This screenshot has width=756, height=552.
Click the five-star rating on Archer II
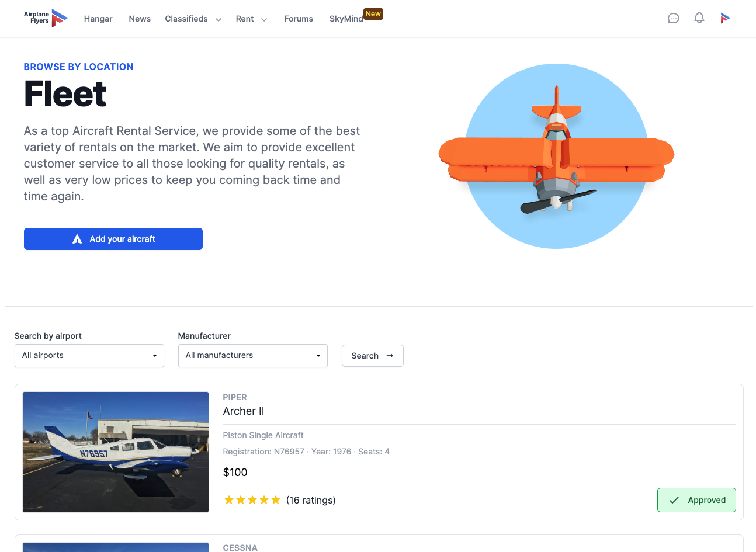[252, 500]
